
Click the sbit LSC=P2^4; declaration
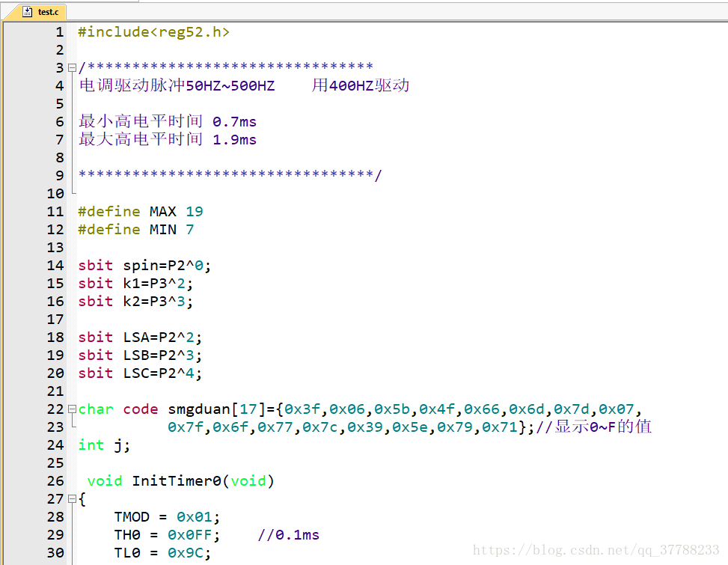tap(140, 373)
